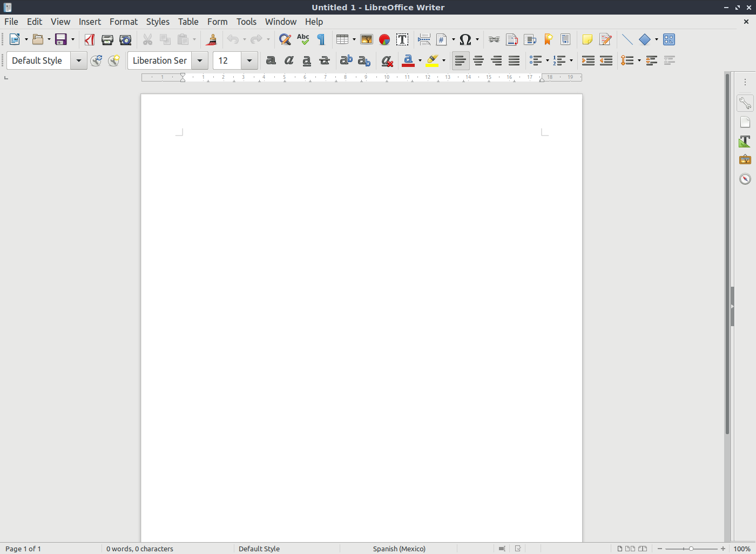The image size is (756, 554).
Task: Open the Tools menu
Action: coord(246,22)
